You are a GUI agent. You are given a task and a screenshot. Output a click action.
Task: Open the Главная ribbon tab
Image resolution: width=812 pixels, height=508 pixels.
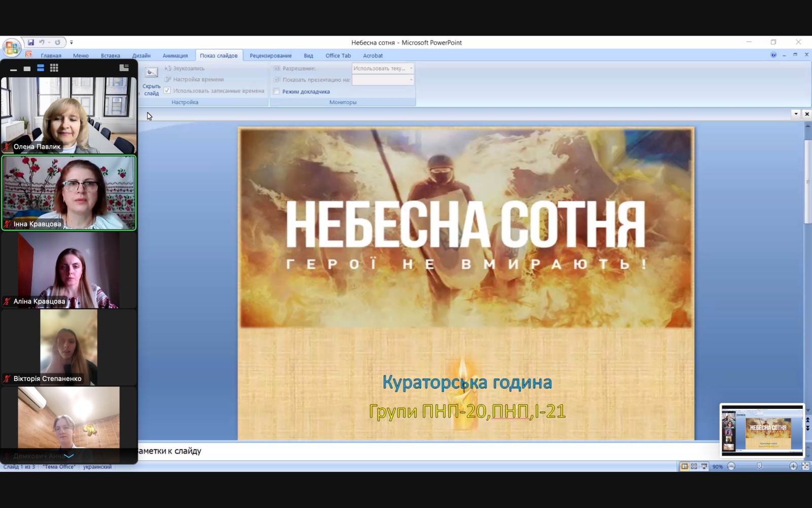click(x=51, y=55)
